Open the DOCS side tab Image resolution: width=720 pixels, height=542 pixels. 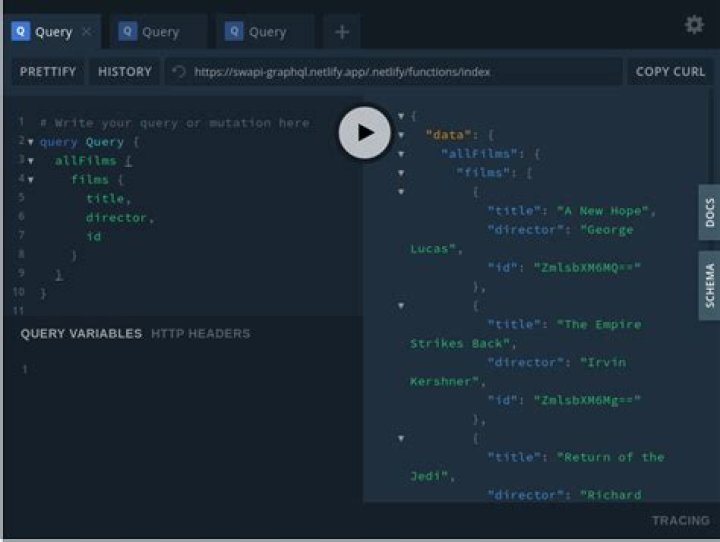click(x=709, y=212)
